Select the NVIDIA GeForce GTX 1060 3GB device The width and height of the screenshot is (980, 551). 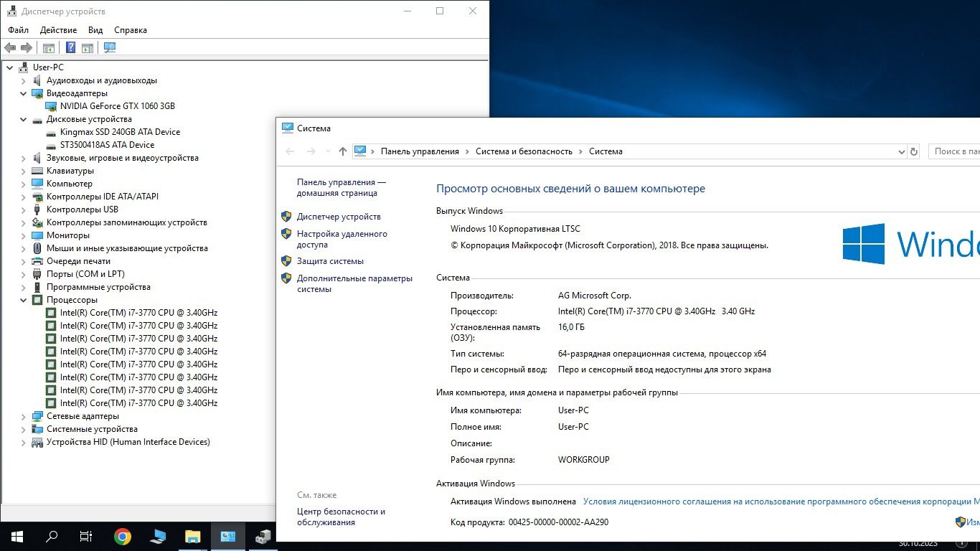pos(118,106)
